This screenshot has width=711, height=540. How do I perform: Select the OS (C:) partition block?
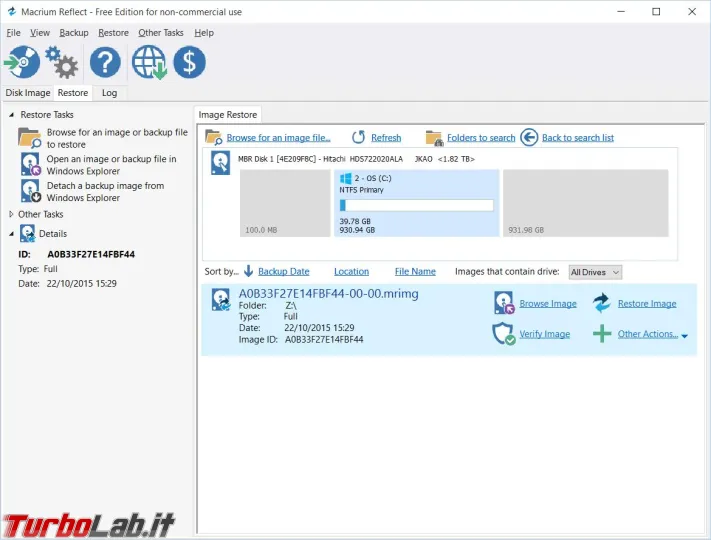tap(416, 203)
